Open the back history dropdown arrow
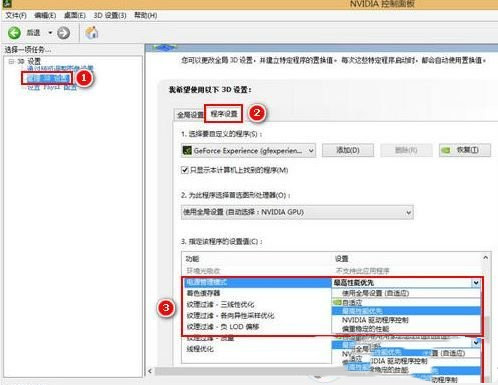Viewport: 498px width, 385px height. tap(50, 33)
